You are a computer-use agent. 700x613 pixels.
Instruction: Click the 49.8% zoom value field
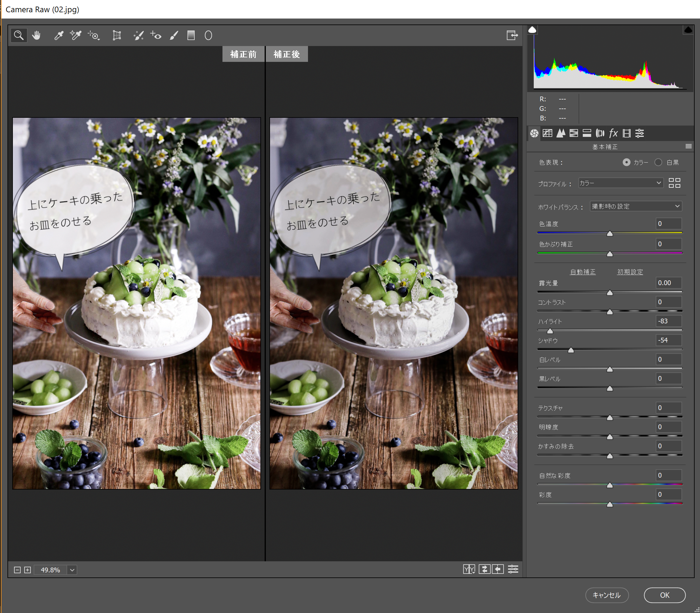(x=50, y=570)
